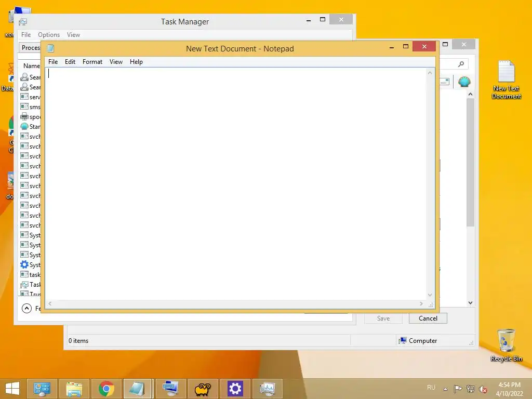Switch to Task Manager taskbar icon
Viewport: 532px width, 399px height.
[268, 389]
